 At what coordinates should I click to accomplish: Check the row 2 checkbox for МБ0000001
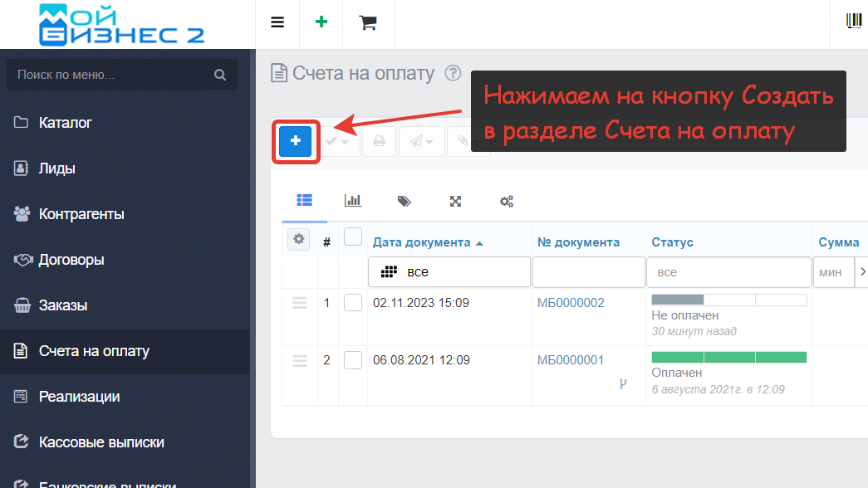pyautogui.click(x=353, y=360)
